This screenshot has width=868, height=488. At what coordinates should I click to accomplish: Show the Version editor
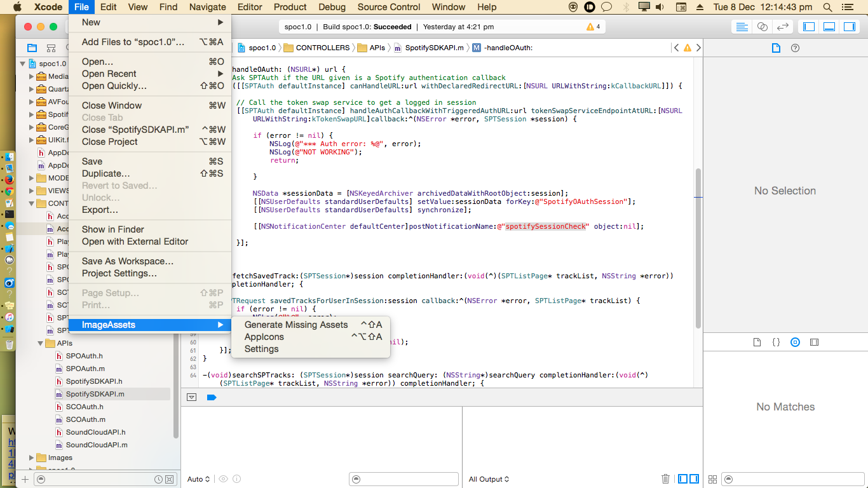click(783, 27)
